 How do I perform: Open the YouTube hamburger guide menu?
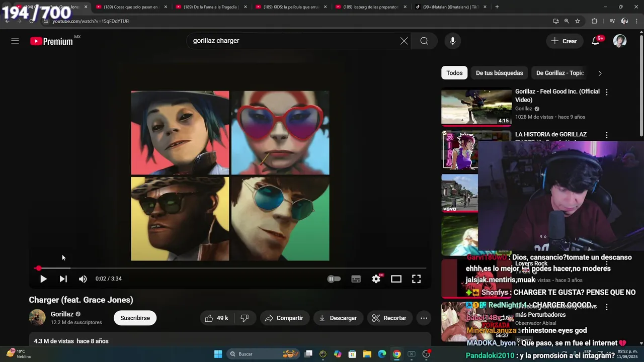[x=15, y=41]
